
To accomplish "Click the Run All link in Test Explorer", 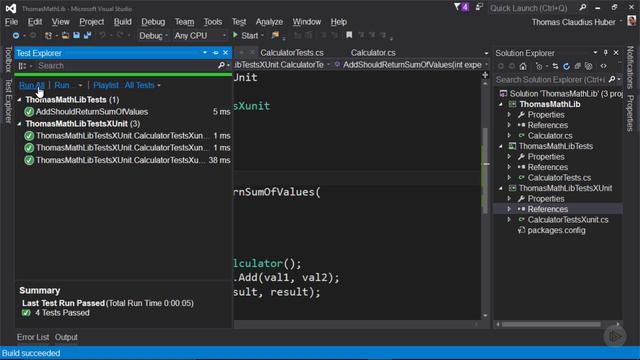I will point(31,85).
